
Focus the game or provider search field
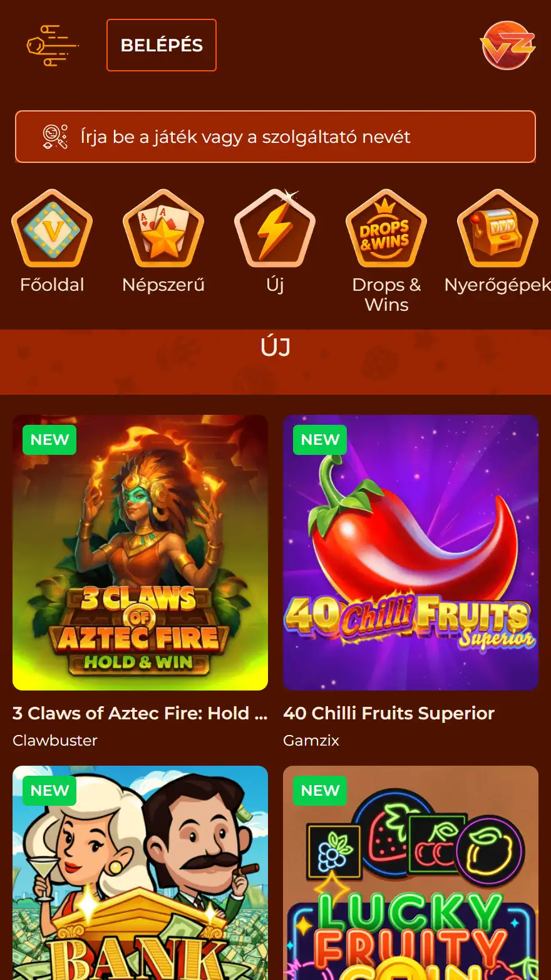275,137
